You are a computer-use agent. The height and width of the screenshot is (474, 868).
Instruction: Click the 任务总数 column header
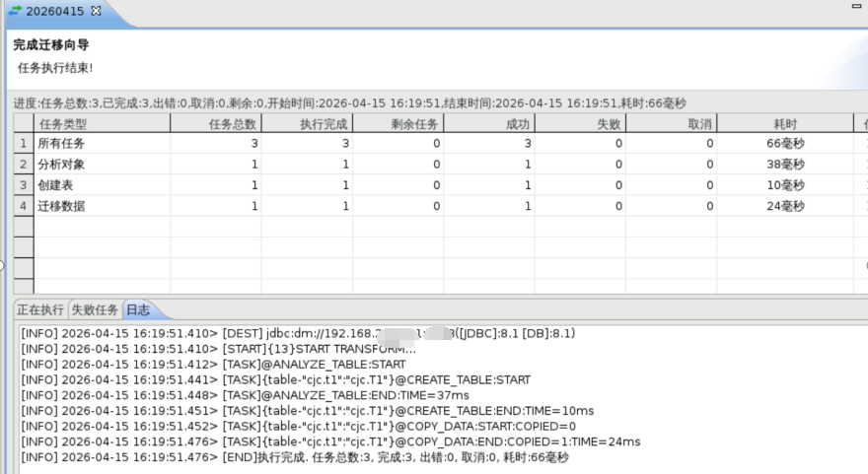[216, 124]
